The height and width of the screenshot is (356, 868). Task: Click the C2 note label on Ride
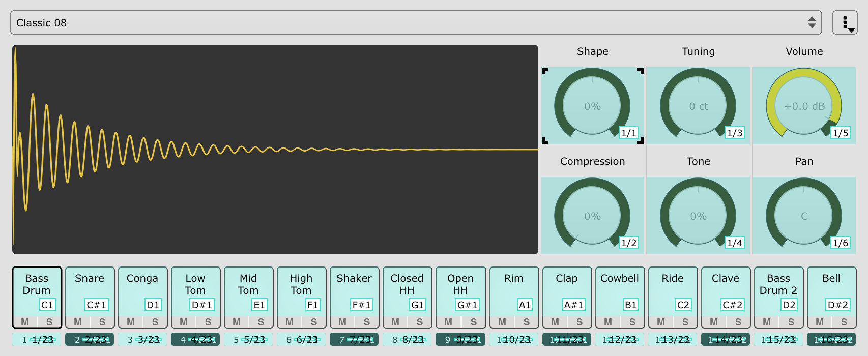(x=683, y=305)
